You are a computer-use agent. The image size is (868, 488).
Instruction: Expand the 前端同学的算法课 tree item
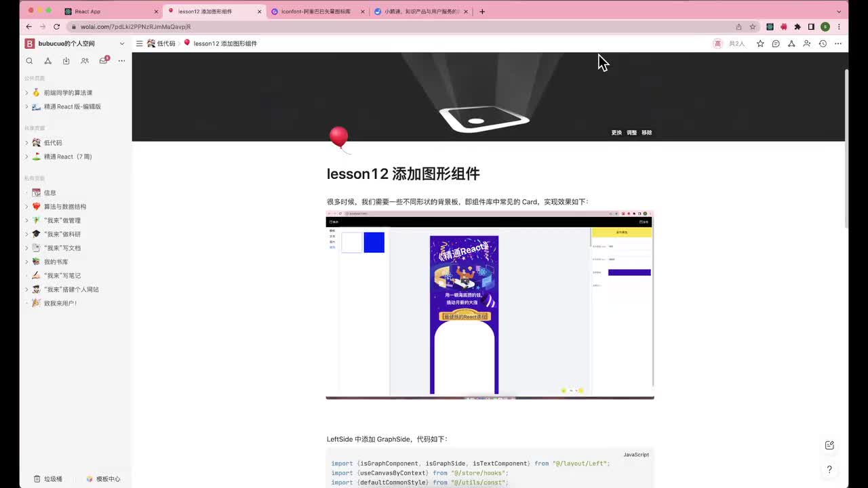point(26,92)
